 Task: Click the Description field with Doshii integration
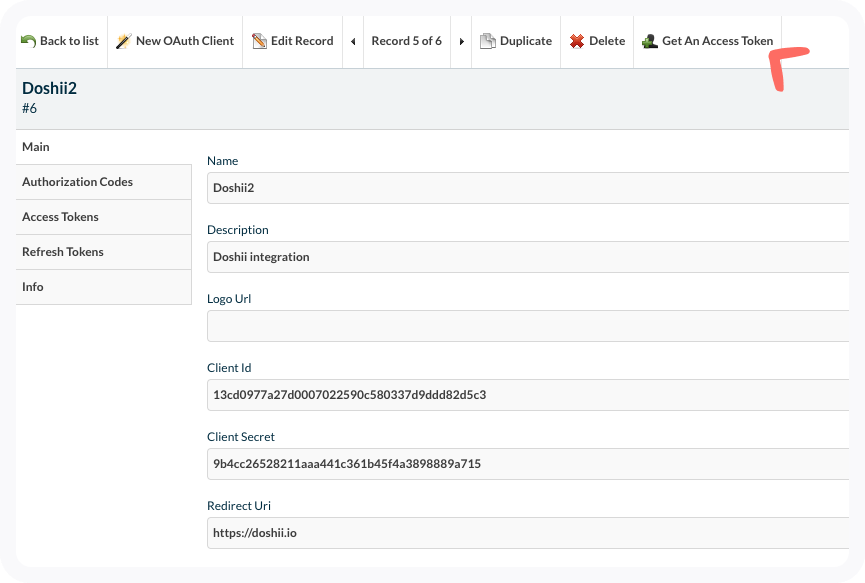pos(528,257)
